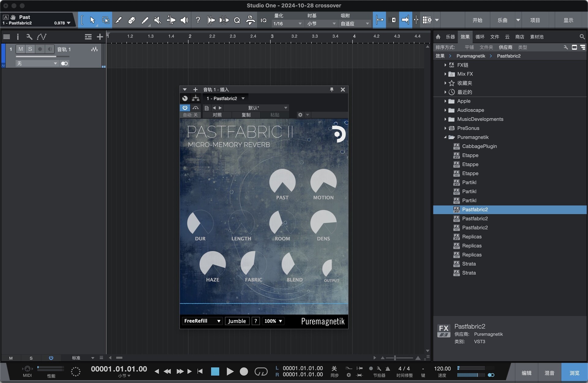Select the Split tool
This screenshot has width=588, height=383.
pos(119,20)
